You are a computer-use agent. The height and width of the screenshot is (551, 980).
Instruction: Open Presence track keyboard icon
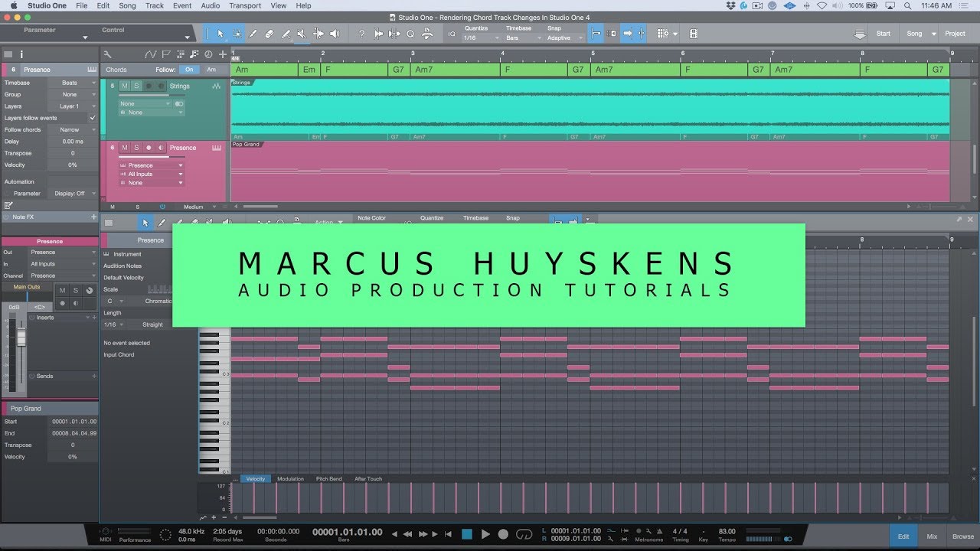tap(217, 148)
